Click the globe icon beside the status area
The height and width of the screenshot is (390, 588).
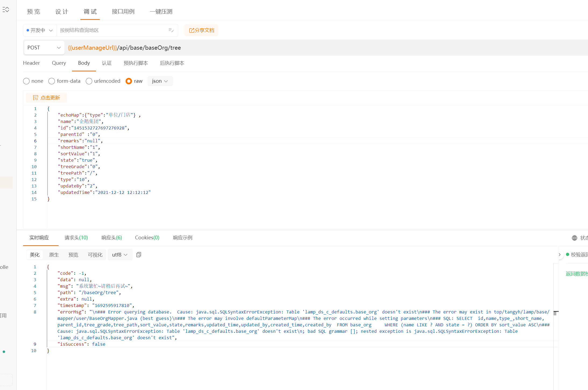point(574,238)
